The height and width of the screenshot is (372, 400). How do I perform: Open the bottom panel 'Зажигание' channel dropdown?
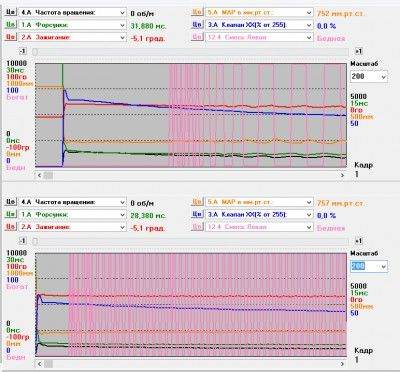tap(72, 227)
